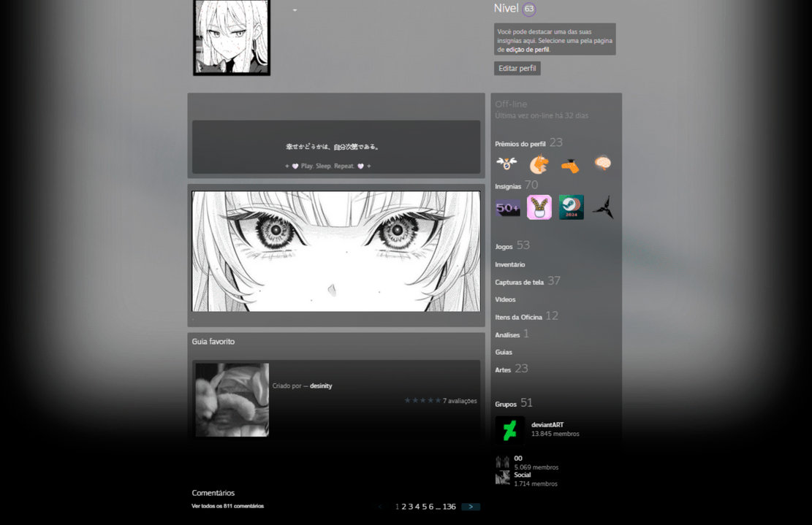This screenshot has width=812, height=525.
Task: Click the Comentários heading
Action: [x=213, y=493]
